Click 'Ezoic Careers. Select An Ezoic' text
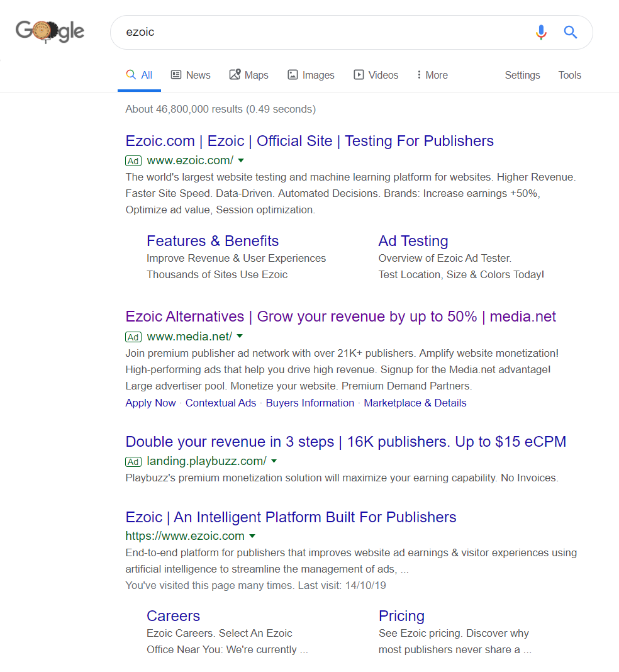 tap(220, 634)
